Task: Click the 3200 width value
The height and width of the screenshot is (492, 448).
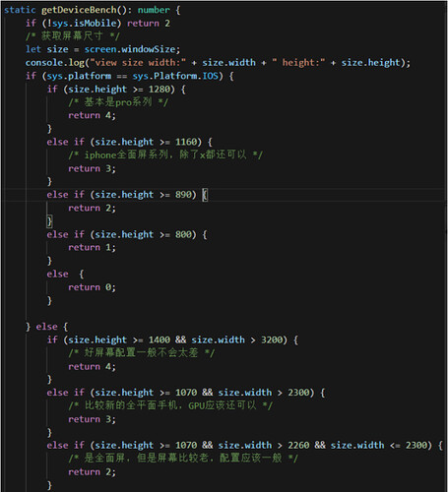Action: click(x=272, y=339)
